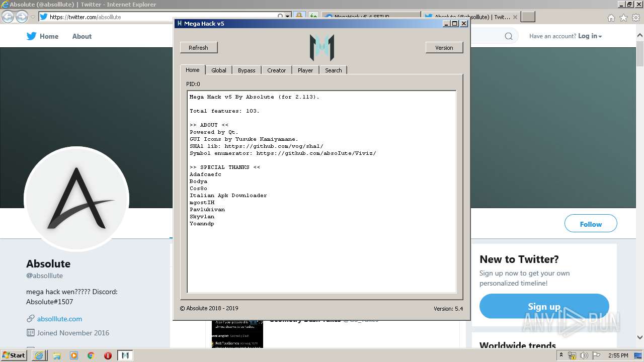This screenshot has height=362, width=644.
Task: Select the Player tab
Action: tap(305, 70)
